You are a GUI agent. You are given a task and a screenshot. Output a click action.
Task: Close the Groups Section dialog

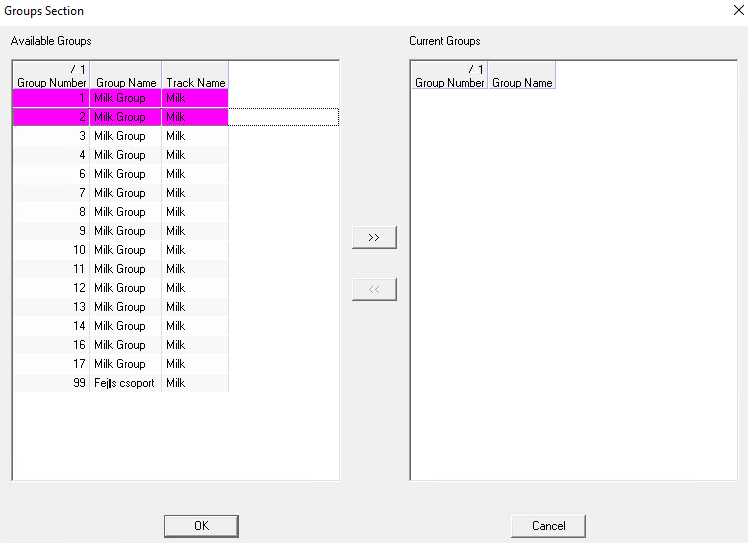737,11
